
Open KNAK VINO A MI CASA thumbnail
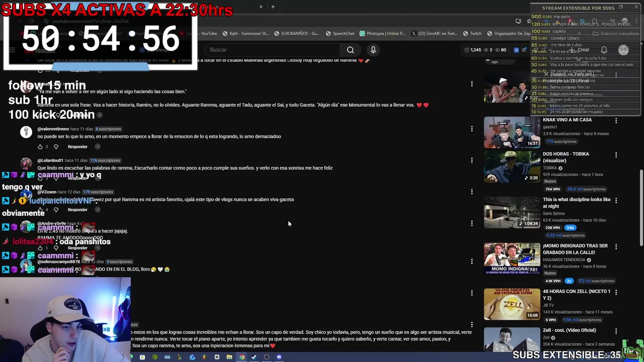coord(512,133)
